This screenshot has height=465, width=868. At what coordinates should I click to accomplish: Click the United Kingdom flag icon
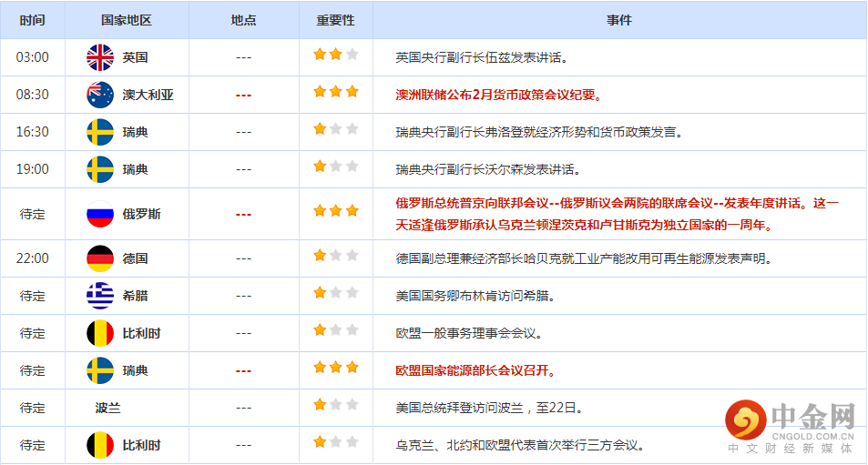tap(99, 57)
